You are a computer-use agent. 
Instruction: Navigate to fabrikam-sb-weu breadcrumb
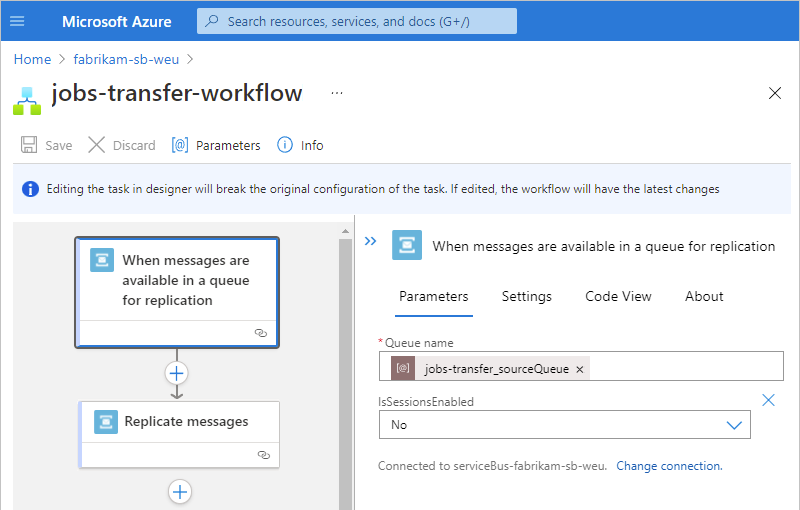(126, 59)
